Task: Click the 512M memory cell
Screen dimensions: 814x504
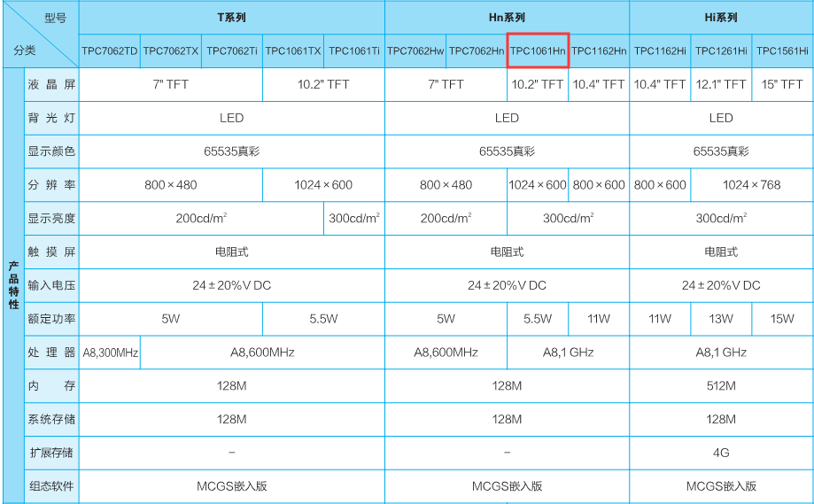Action: coord(721,386)
